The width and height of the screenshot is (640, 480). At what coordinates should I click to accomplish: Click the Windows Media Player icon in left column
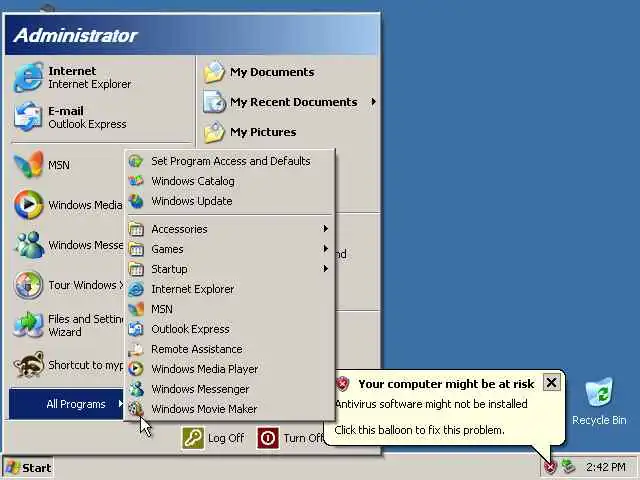point(28,204)
